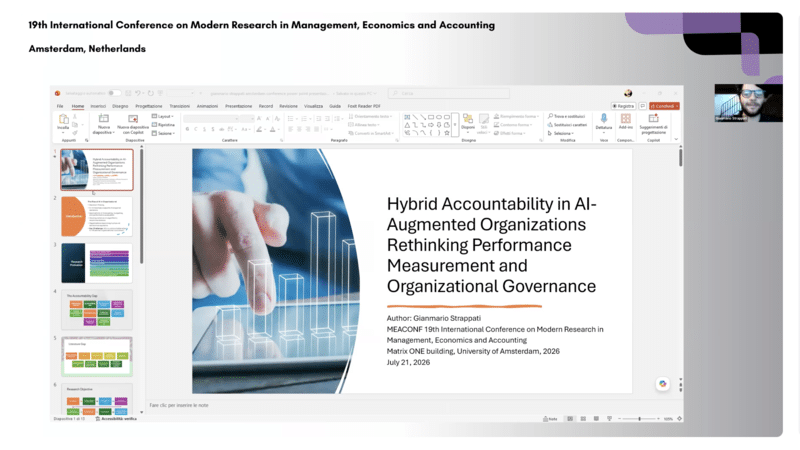This screenshot has height=450, width=800.
Task: Select the triangle shape in shapes gallery
Action: [x=407, y=125]
